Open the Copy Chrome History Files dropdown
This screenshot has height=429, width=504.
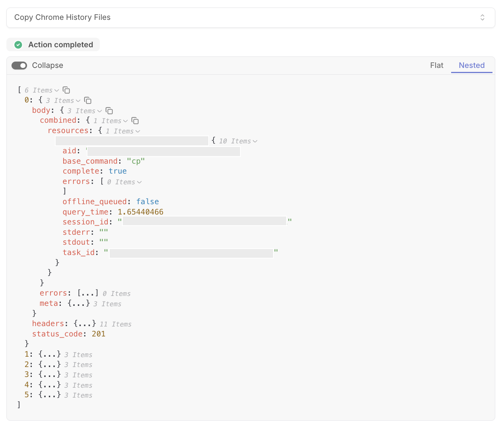click(x=251, y=17)
